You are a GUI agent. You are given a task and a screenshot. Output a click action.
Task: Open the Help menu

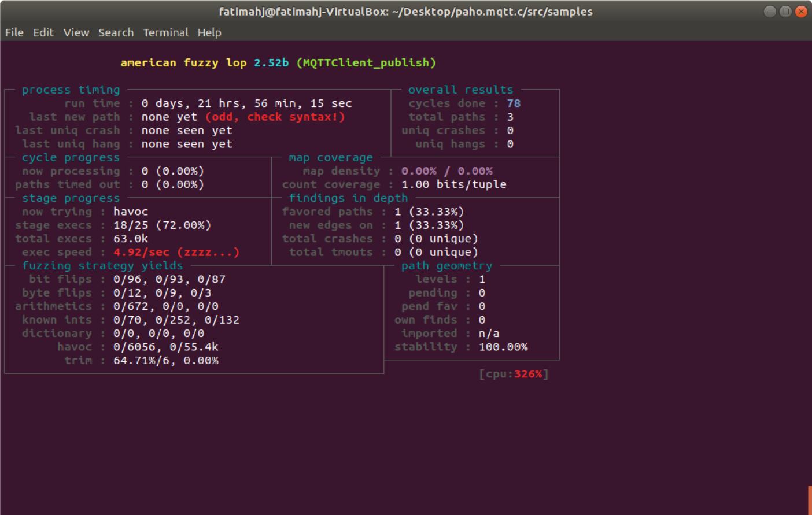click(x=209, y=32)
